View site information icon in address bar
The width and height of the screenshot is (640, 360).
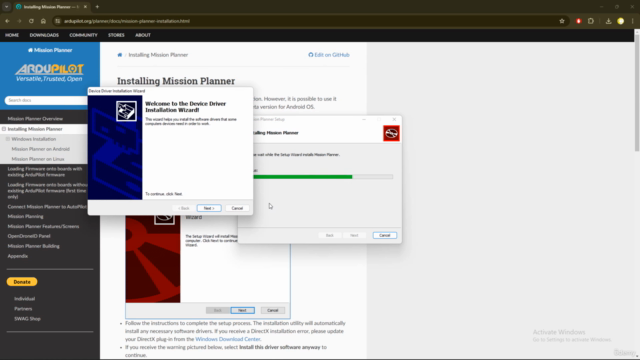click(x=58, y=21)
